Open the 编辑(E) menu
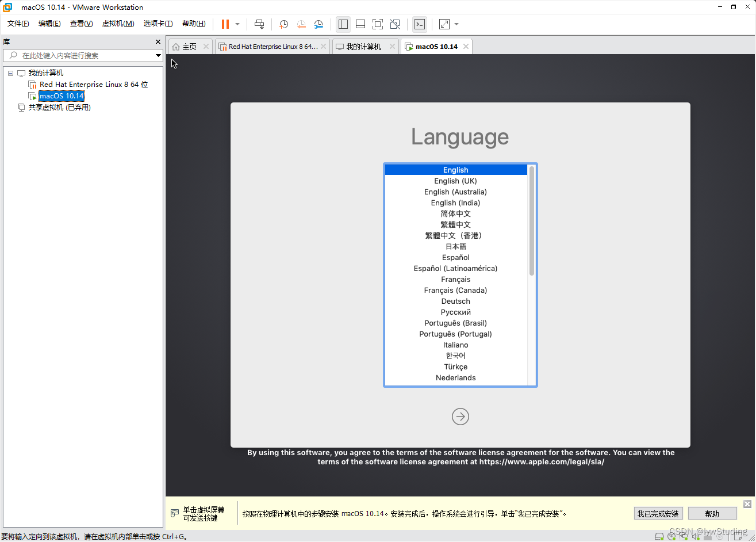Viewport: 756px width, 542px height. point(49,24)
